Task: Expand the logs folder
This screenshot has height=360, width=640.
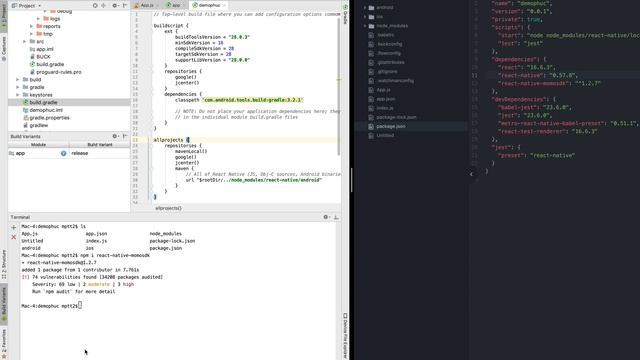Action: (39, 19)
